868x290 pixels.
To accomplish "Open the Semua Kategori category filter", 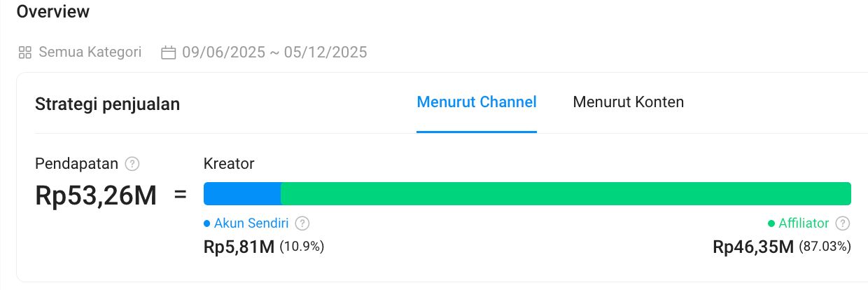I will 90,53.
